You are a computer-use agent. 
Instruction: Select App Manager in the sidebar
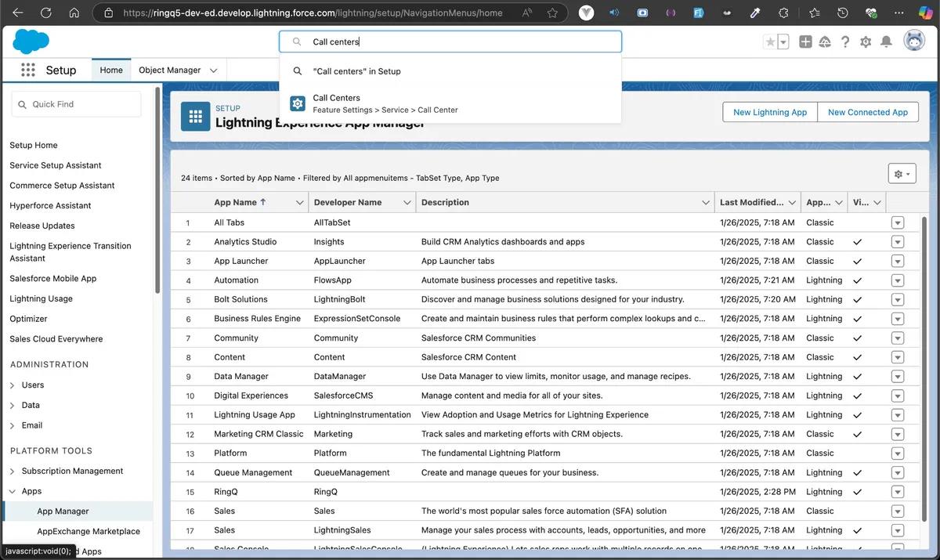[63, 511]
